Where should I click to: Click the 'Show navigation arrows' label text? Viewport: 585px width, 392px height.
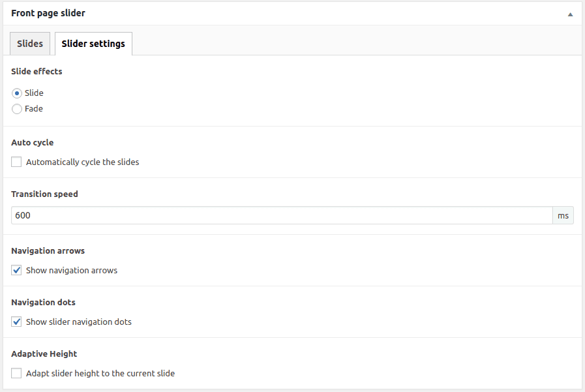coord(72,270)
